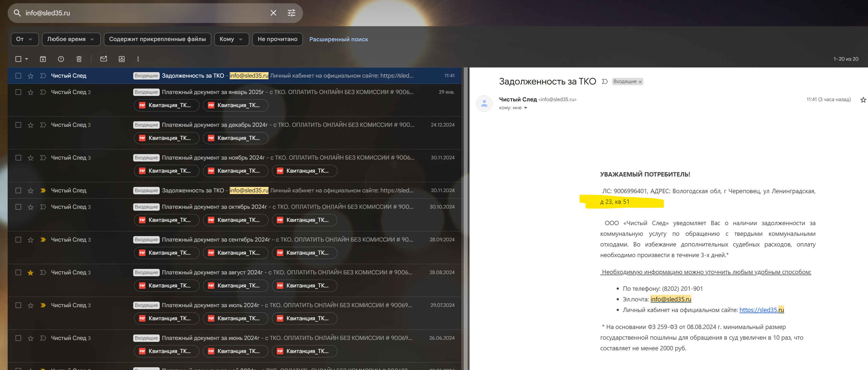Click the mark as unread icon
Viewport: 868px width, 370px height.
click(103, 59)
